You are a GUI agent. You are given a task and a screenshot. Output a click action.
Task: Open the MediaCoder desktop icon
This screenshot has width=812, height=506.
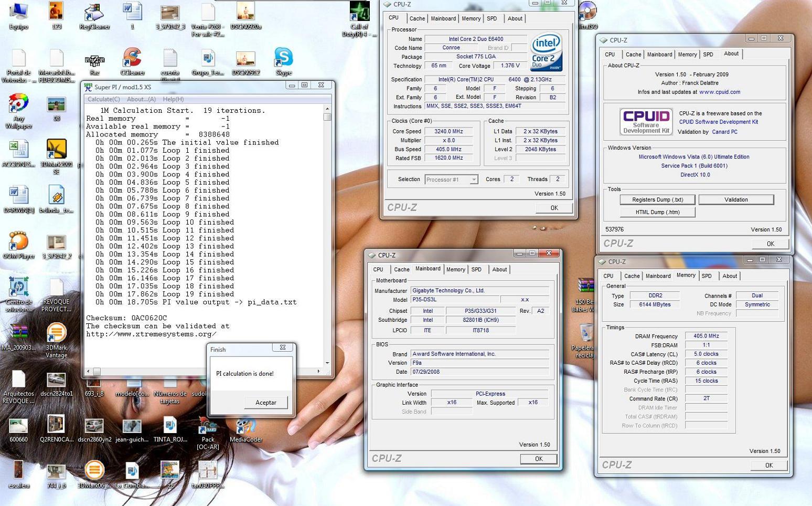[x=245, y=429]
